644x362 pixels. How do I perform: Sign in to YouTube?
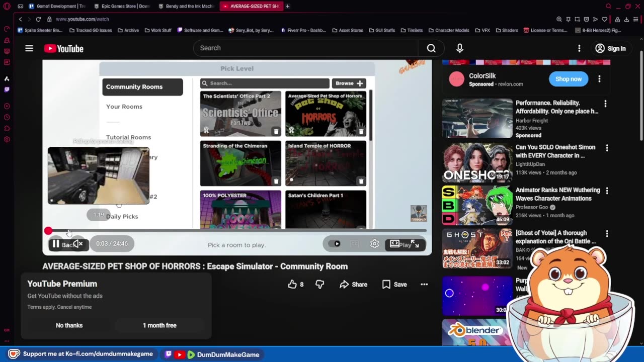tap(611, 48)
